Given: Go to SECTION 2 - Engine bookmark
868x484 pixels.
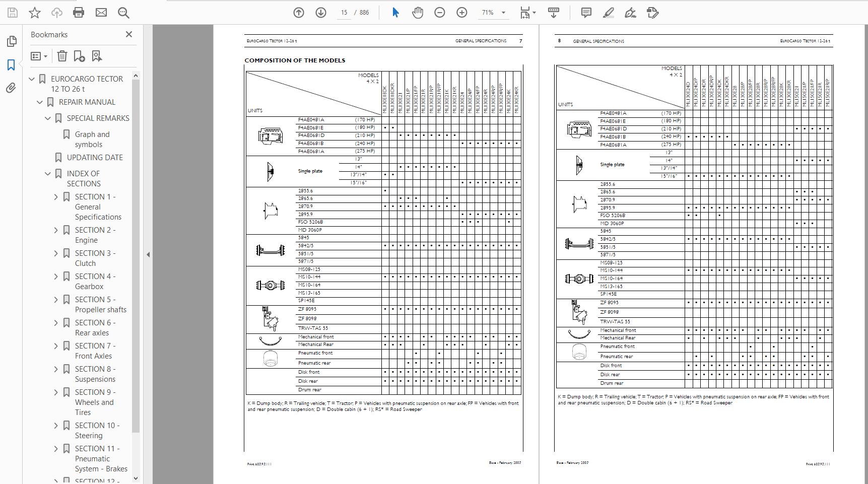Looking at the screenshot, I should 95,235.
